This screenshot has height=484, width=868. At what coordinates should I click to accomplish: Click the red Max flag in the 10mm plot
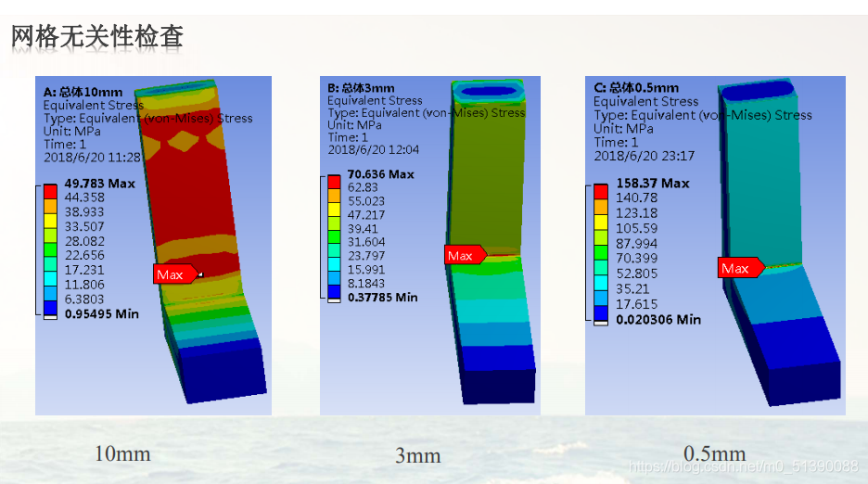173,274
